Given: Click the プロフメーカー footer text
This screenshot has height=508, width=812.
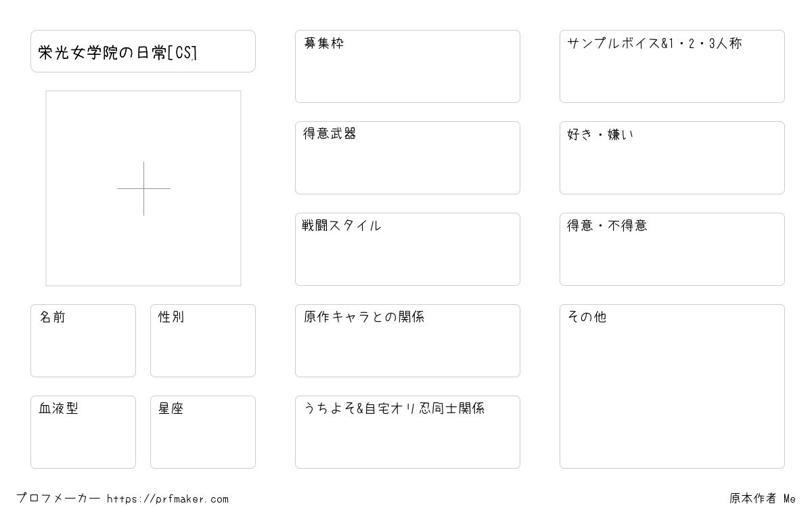Looking at the screenshot, I should coord(58,499).
